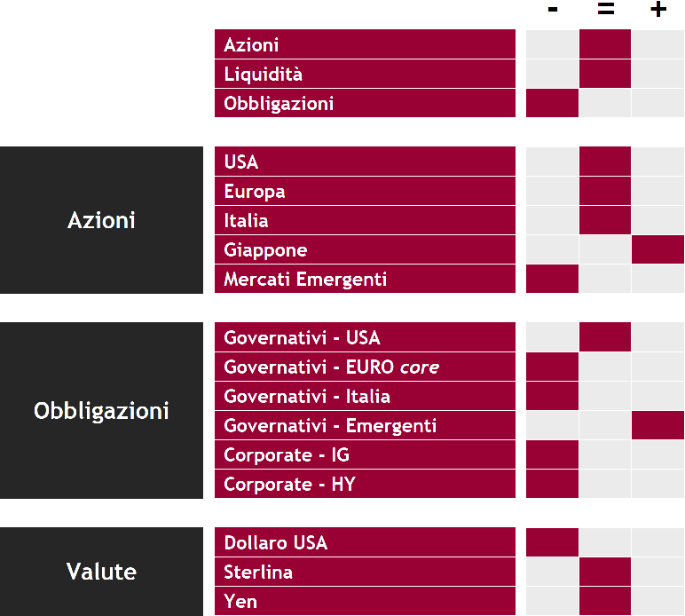Click the Obbligazioni dark category block

(101, 411)
